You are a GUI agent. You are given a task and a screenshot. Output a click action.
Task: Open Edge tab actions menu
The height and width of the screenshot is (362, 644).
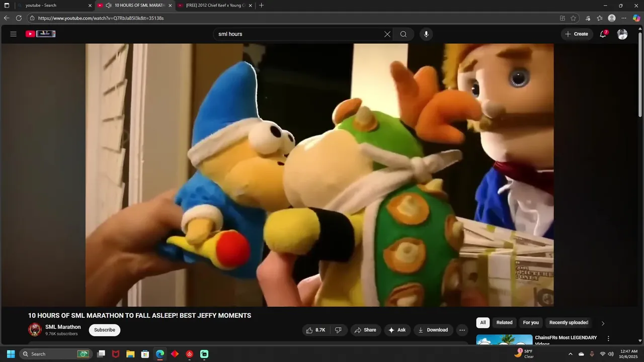(x=7, y=6)
